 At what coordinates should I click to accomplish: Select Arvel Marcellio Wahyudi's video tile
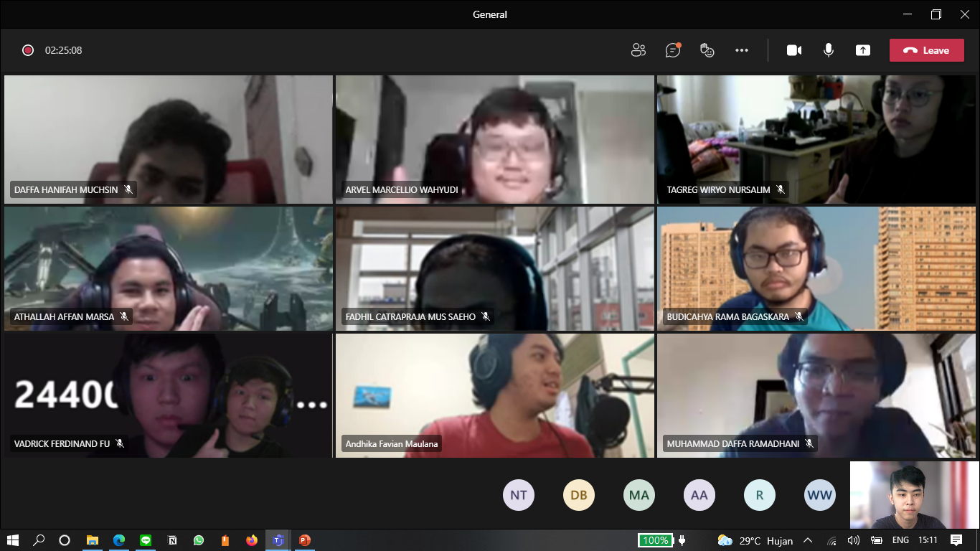[x=494, y=139]
